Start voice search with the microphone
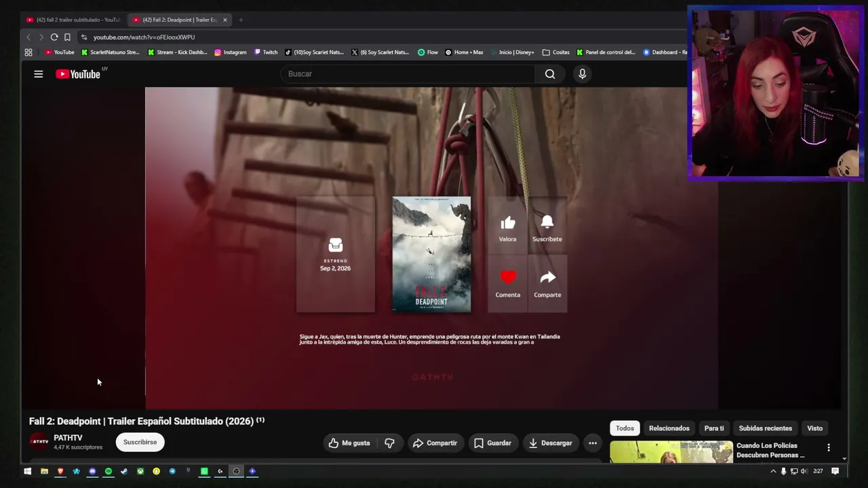Viewport: 868px width, 488px height. pos(582,74)
